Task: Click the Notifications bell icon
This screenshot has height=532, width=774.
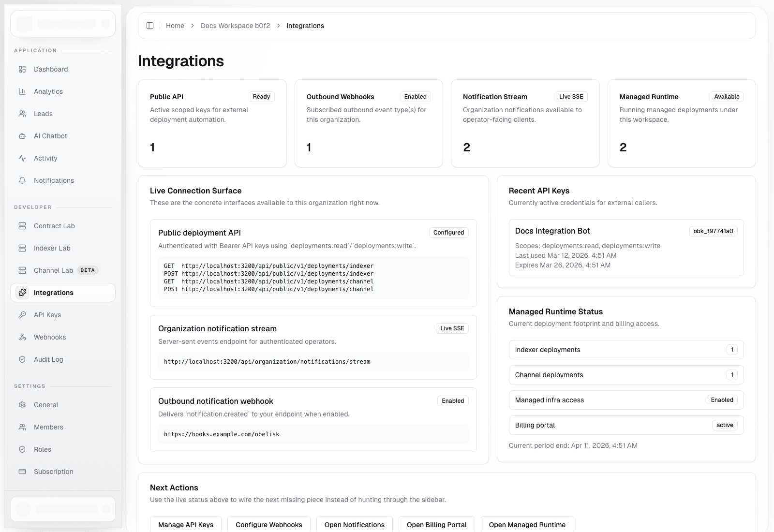Action: pos(22,180)
